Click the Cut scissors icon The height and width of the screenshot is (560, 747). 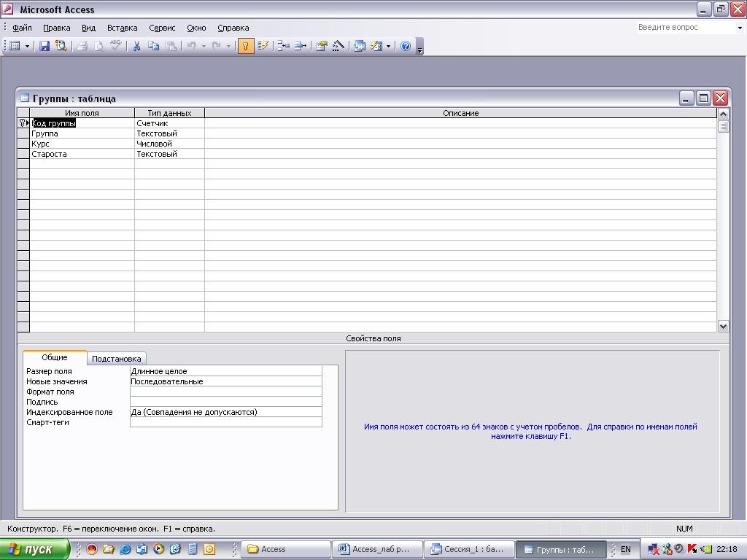(136, 46)
